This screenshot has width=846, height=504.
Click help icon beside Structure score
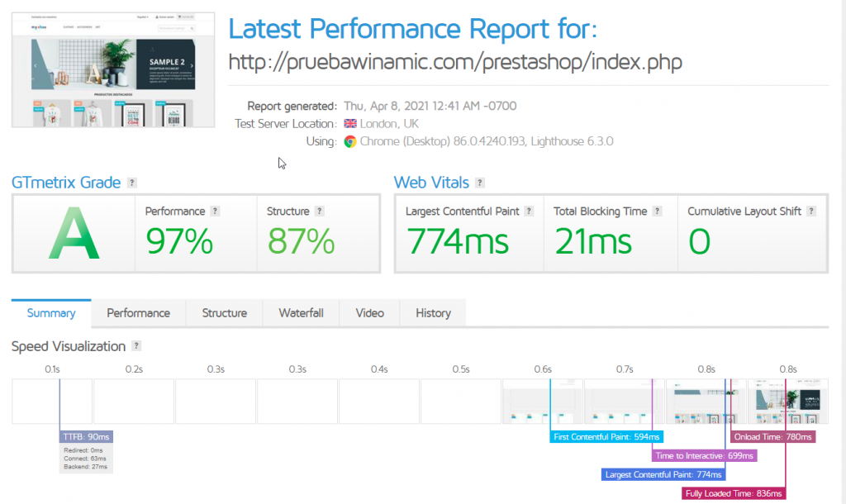pos(320,212)
